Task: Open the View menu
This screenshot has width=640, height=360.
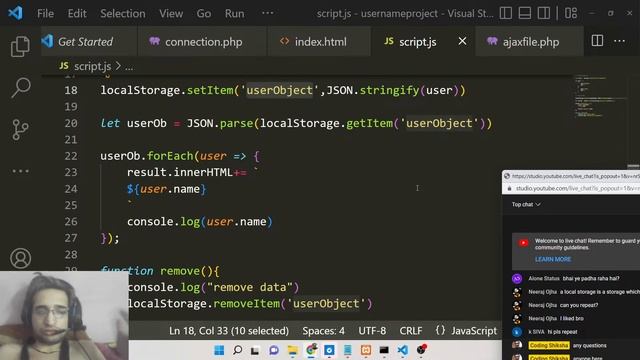Action: coord(171,13)
